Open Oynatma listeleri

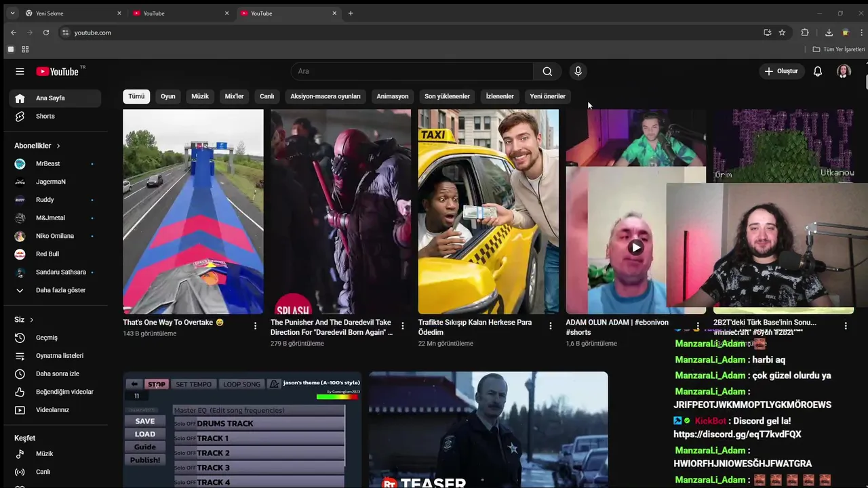point(55,356)
